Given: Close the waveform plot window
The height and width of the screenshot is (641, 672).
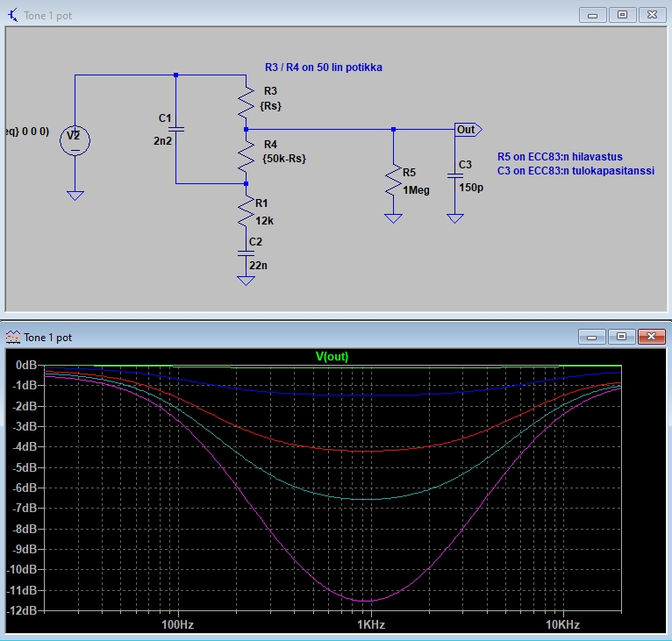Looking at the screenshot, I should coord(651,337).
